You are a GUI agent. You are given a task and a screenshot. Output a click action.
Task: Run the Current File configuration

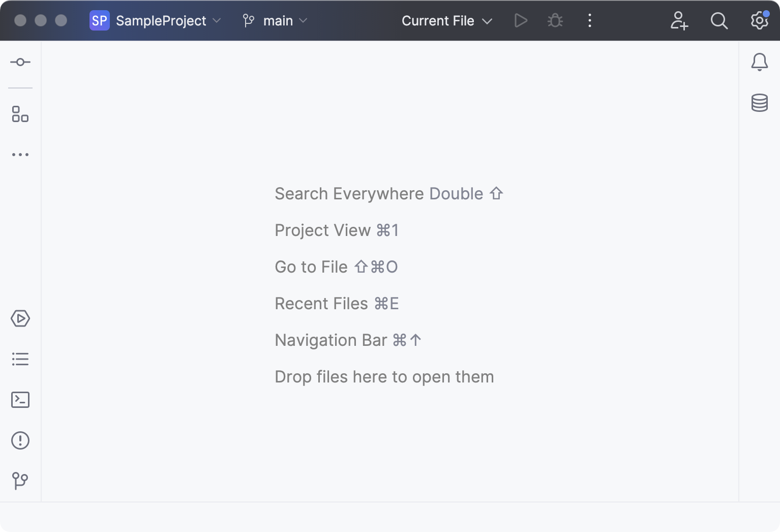(520, 21)
